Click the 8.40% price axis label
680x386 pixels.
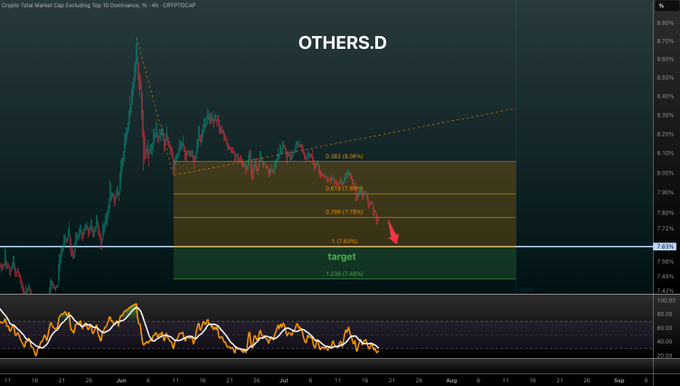pyautogui.click(x=665, y=96)
